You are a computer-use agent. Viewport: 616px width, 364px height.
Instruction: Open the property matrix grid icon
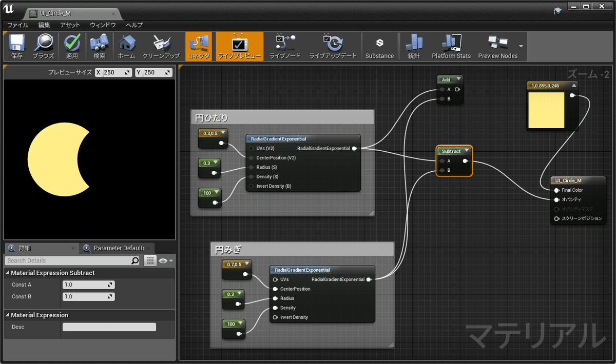tap(149, 260)
